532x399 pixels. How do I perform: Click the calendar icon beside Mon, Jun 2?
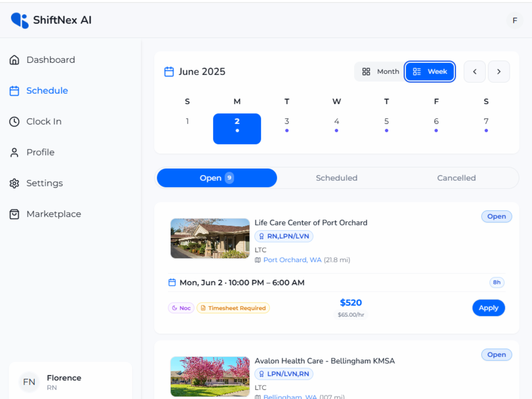click(172, 282)
